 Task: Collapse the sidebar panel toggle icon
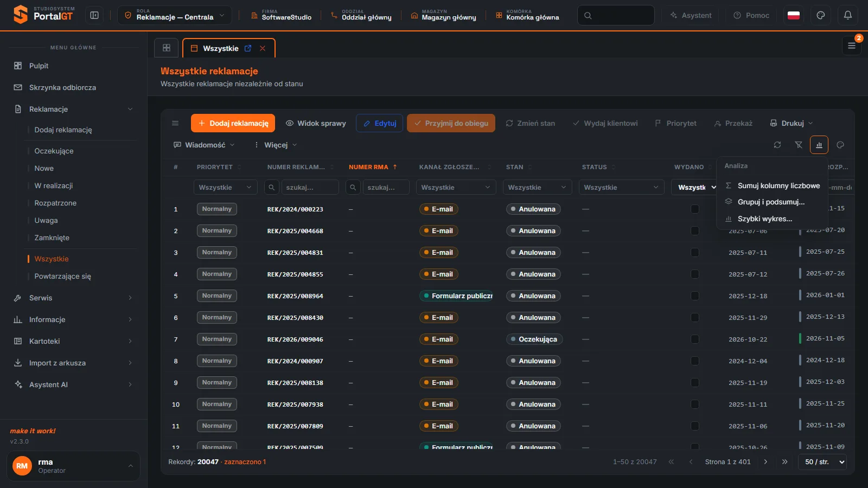[94, 15]
